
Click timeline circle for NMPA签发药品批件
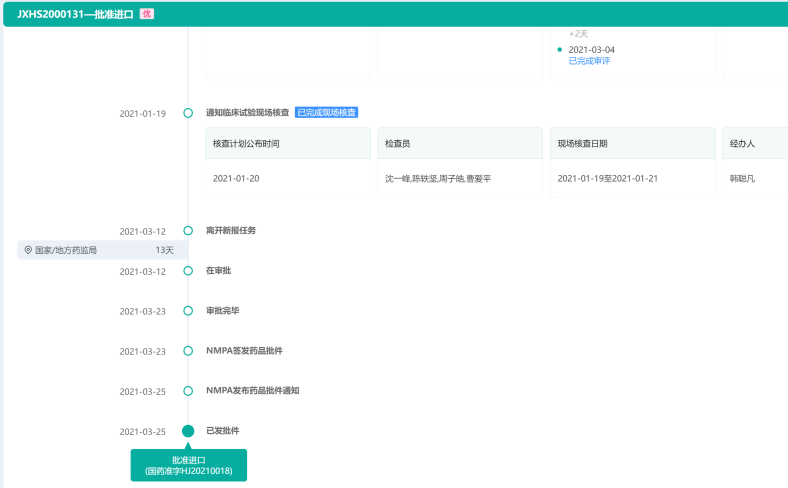(x=188, y=351)
